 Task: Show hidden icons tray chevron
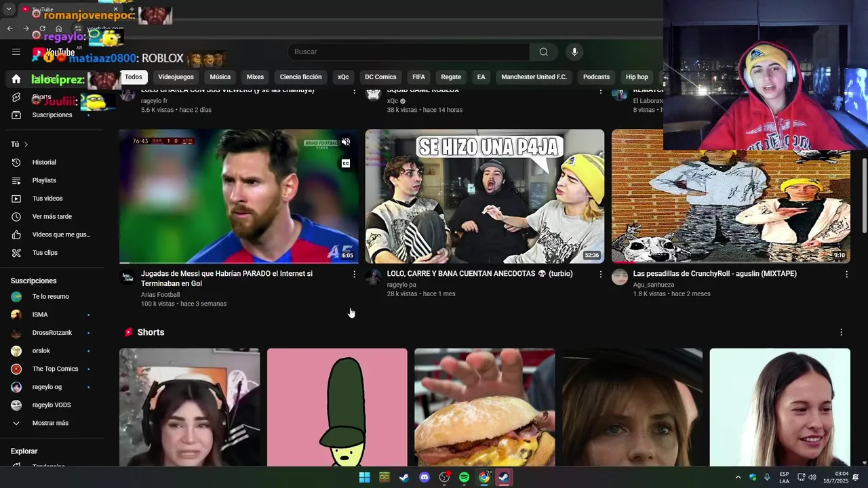click(x=738, y=477)
